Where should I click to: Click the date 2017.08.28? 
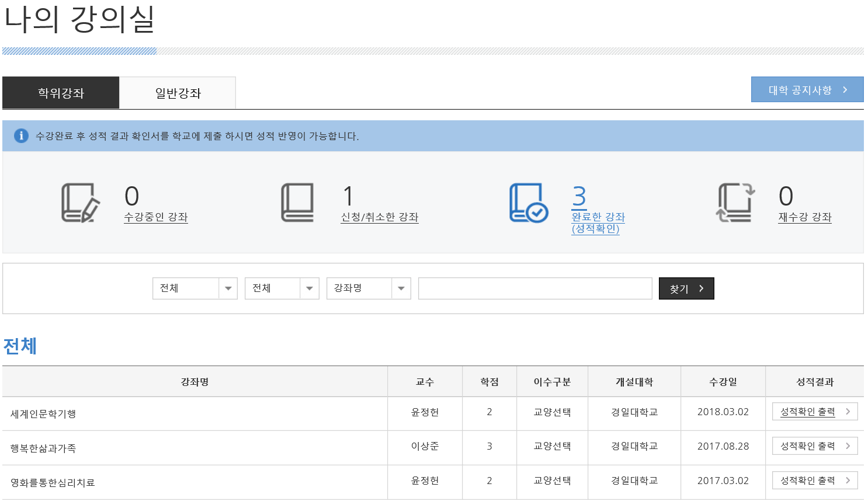[x=723, y=446]
